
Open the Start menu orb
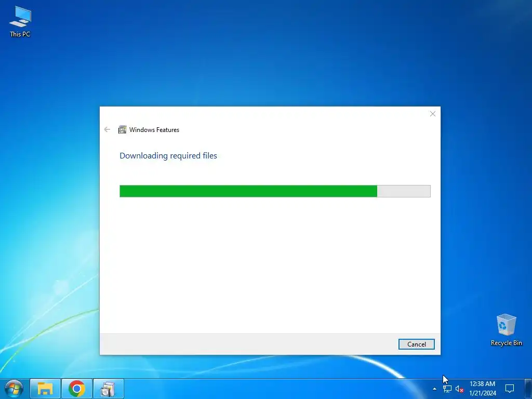pos(14,389)
